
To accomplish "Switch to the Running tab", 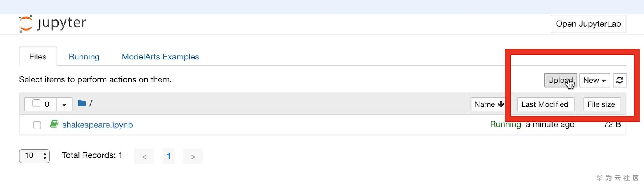I will point(84,57).
